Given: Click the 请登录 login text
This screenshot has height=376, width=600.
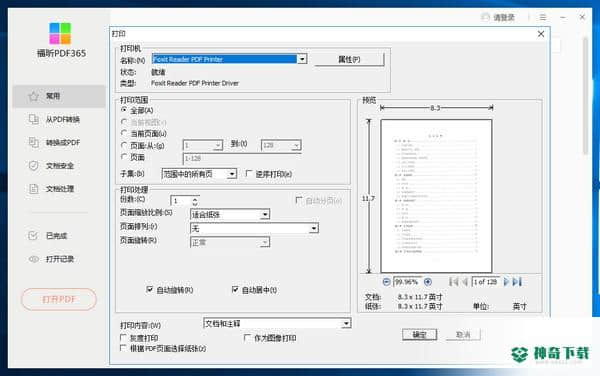Looking at the screenshot, I should point(504,17).
